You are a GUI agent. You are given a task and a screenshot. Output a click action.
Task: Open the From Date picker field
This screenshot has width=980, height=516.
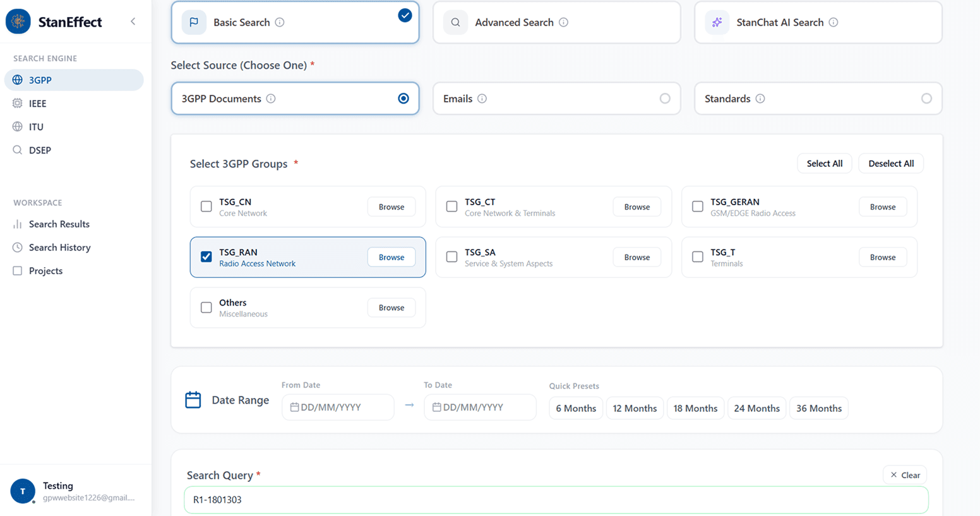[338, 407]
